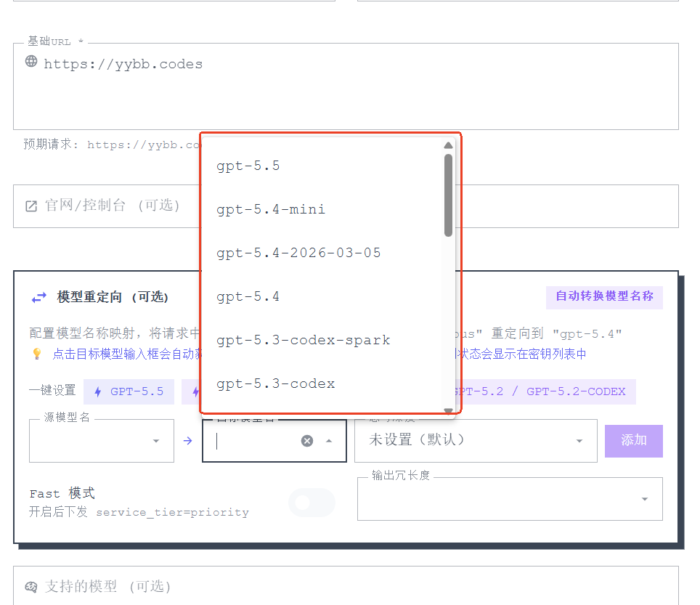This screenshot has height=605, width=700.
Task: Click the 预期请求 URL text
Action: (112, 145)
